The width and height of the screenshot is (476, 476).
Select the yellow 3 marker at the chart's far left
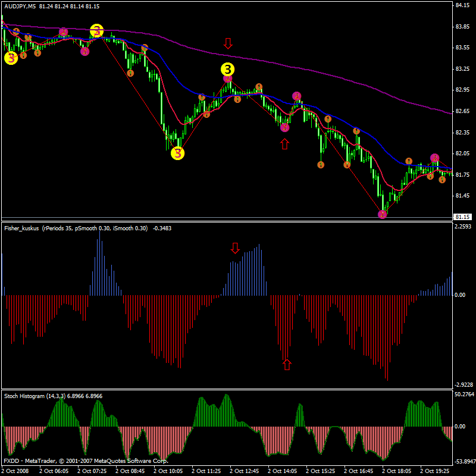(x=11, y=58)
